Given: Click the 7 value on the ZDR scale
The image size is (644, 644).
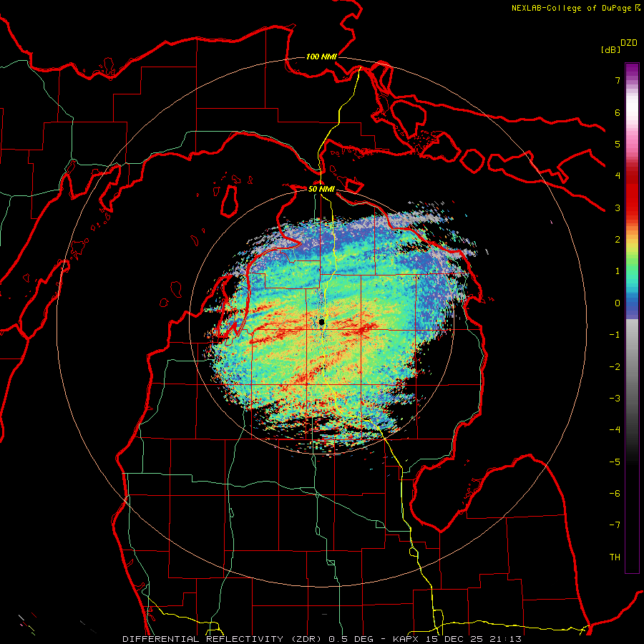Looking at the screenshot, I should point(618,80).
